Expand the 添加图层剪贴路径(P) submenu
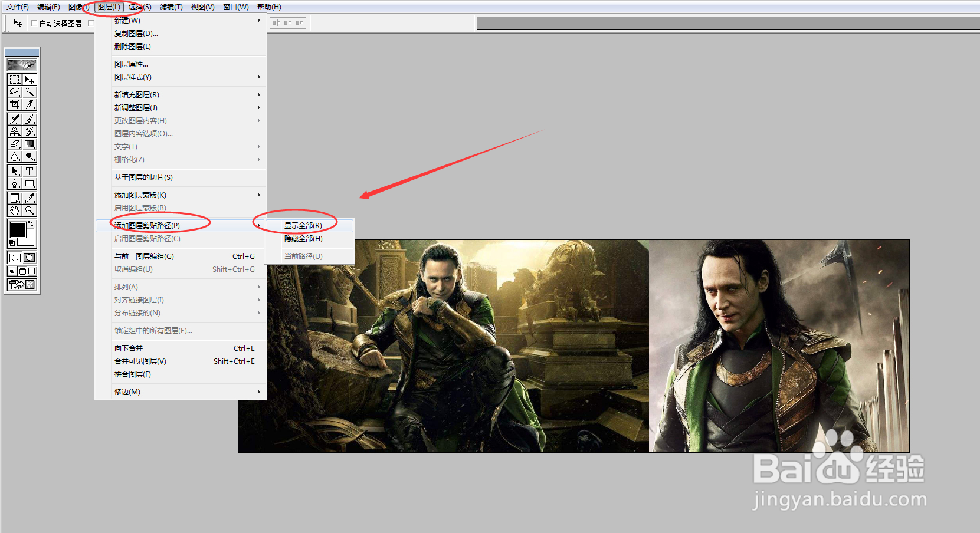Viewport: 980px width, 533px height. [x=181, y=226]
